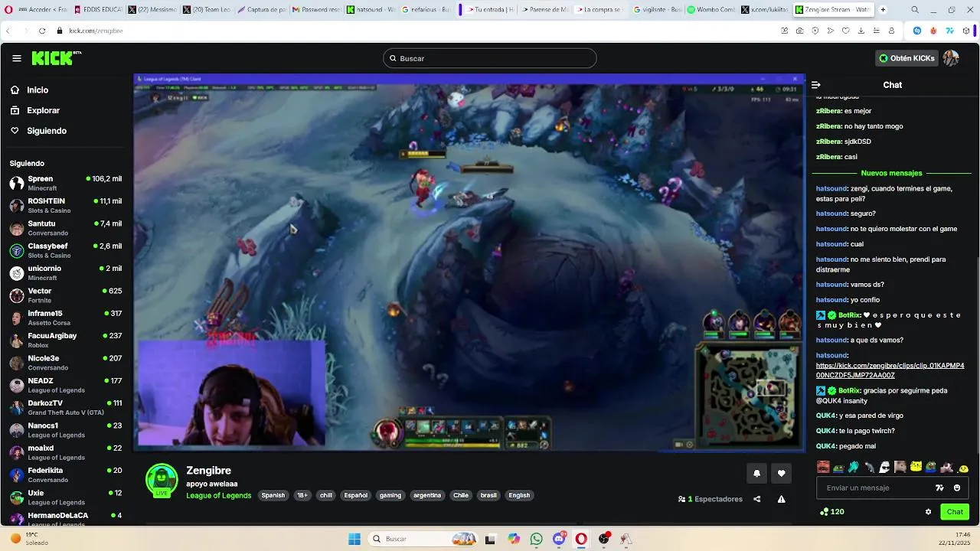Open the Santutu channel in the followed list
The height and width of the screenshot is (551, 980).
[x=66, y=228]
